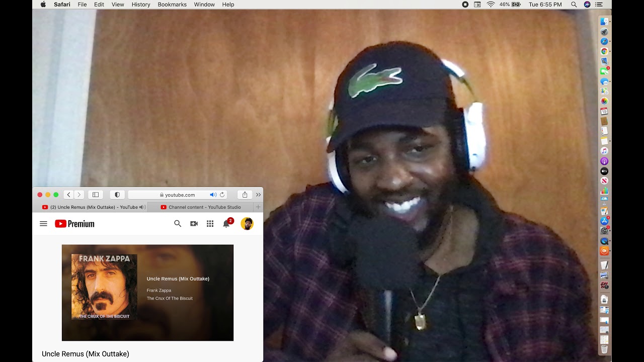Click the Uncle Remus (Mix Outtake) video title
The height and width of the screenshot is (362, 644).
coord(86,354)
